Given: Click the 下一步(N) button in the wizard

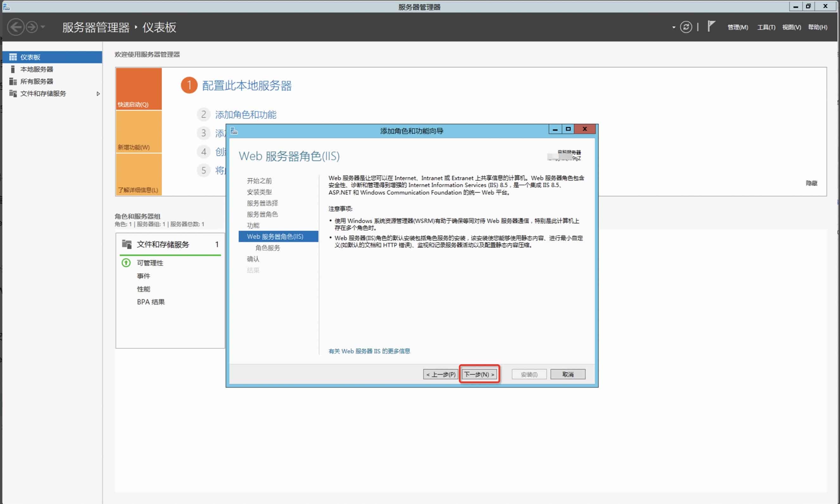Looking at the screenshot, I should point(479,374).
